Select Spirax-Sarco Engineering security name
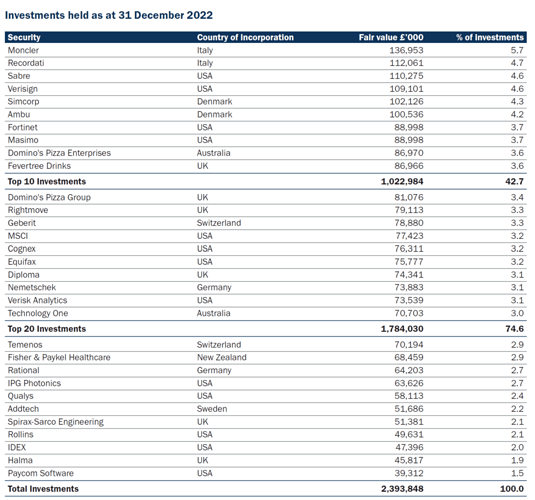Screen dimensions: 535x500 click(56, 422)
